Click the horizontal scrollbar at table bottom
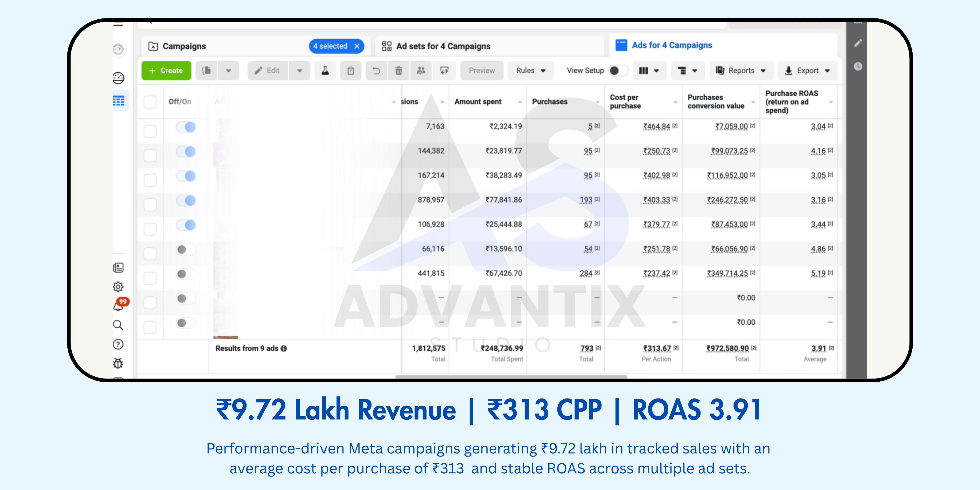Viewport: 980px width, 490px height. pyautogui.click(x=511, y=377)
